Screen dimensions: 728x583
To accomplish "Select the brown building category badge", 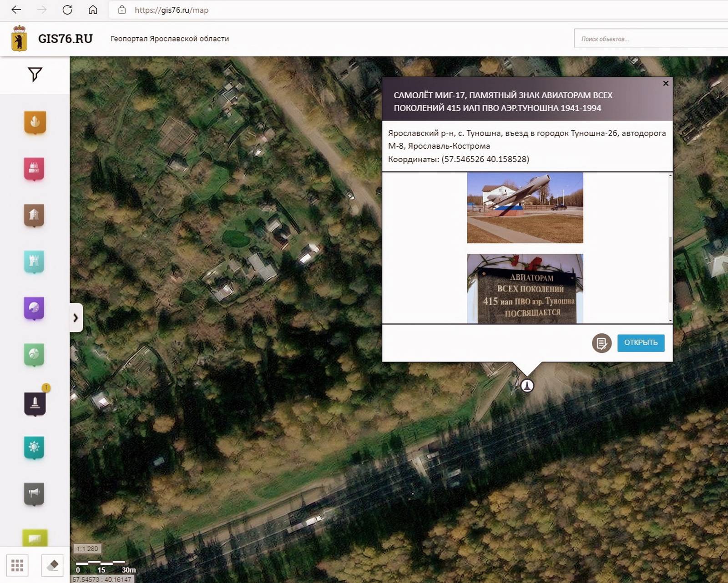I will (x=34, y=215).
